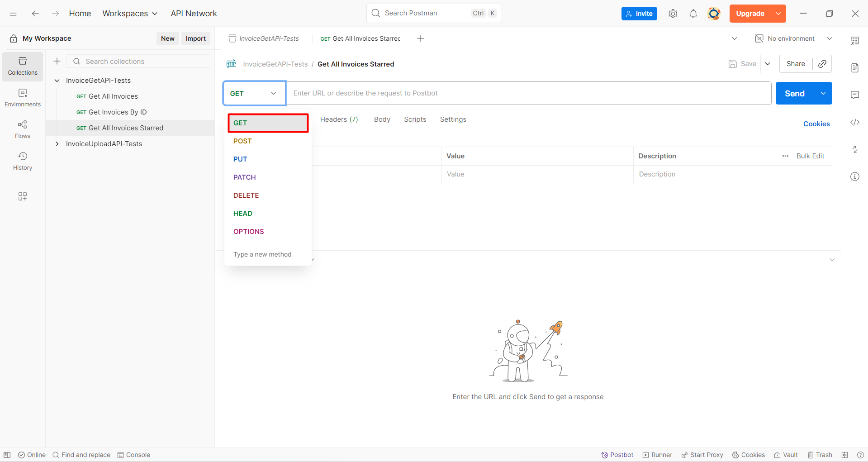
Task: Open the History panel
Action: point(22,161)
